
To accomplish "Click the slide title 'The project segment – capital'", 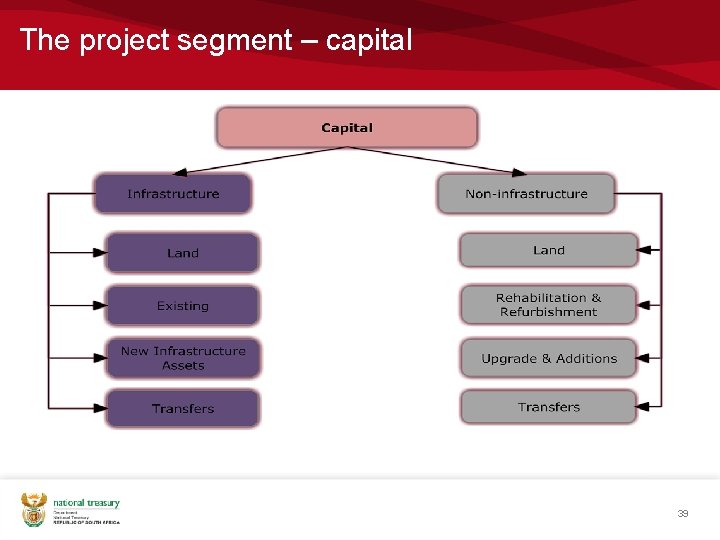I will [216, 40].
